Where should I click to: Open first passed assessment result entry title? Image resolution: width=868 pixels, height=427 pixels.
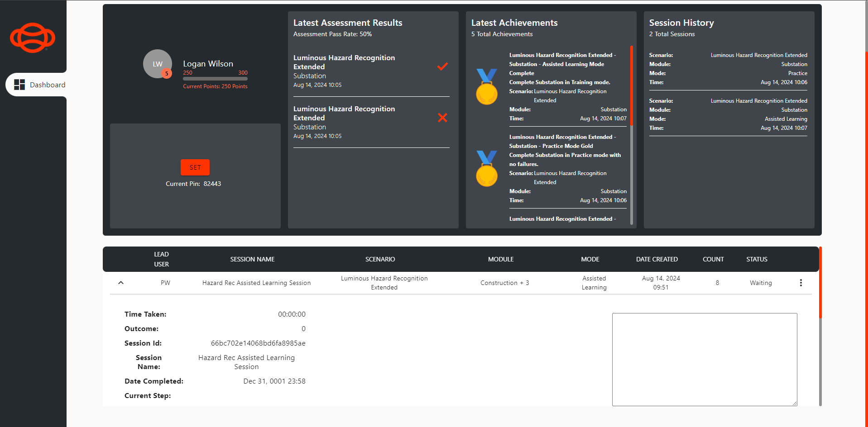(344, 62)
